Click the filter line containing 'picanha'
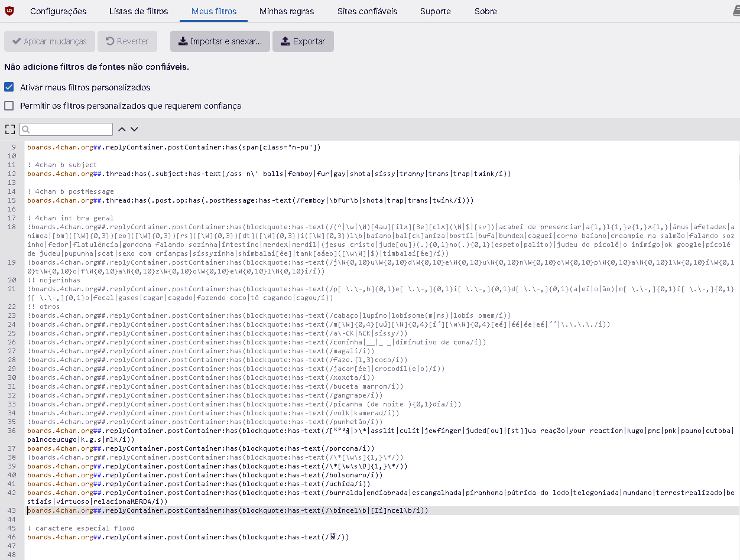 pyautogui.click(x=244, y=404)
